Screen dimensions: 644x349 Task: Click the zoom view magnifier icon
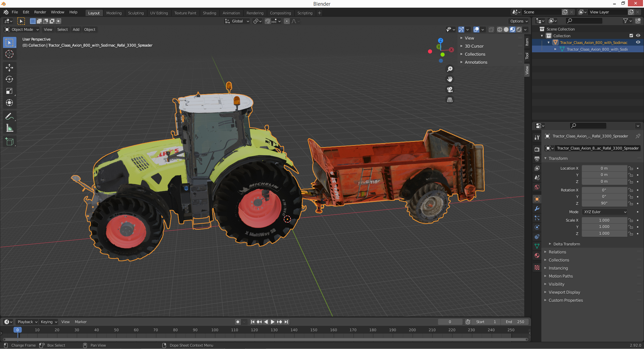pyautogui.click(x=450, y=69)
